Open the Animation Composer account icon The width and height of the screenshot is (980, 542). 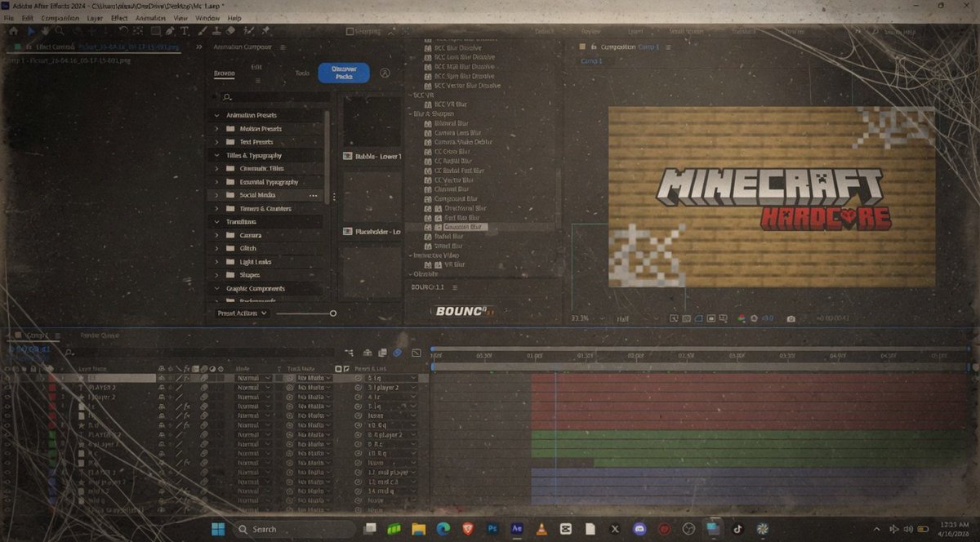point(385,73)
